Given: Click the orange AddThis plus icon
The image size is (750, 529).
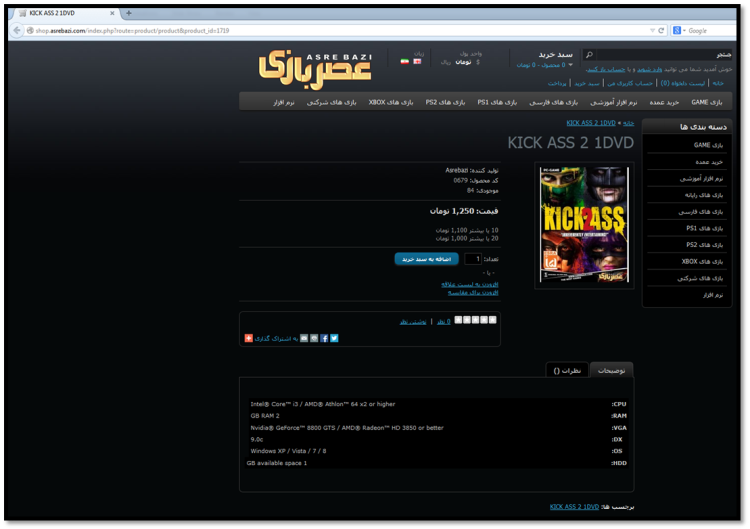Looking at the screenshot, I should pos(249,339).
